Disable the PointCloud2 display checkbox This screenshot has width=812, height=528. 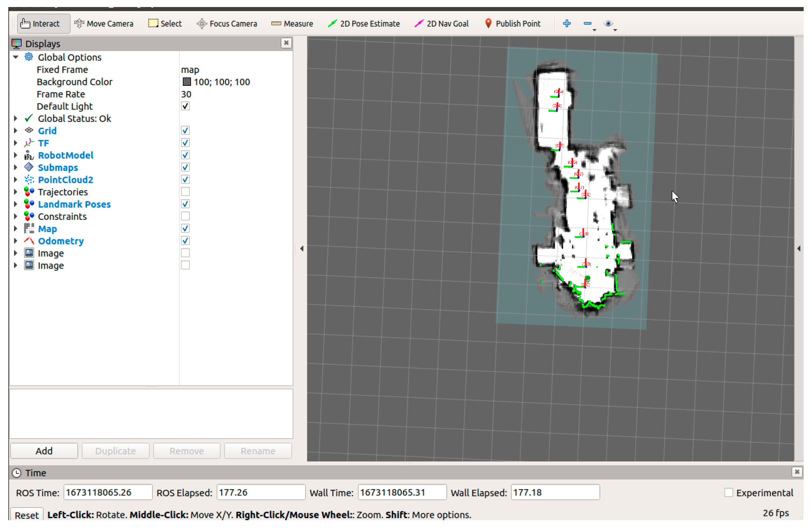[x=185, y=180]
